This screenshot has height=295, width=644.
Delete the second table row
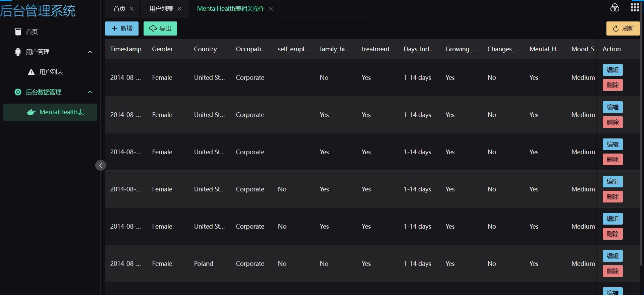click(613, 122)
